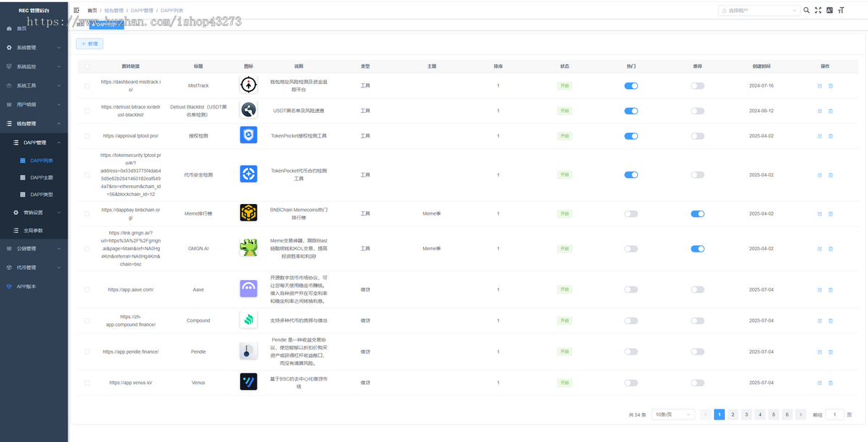This screenshot has width=868, height=442.
Task: Expand the 系统工具 sidebar chevron
Action: 59,85
